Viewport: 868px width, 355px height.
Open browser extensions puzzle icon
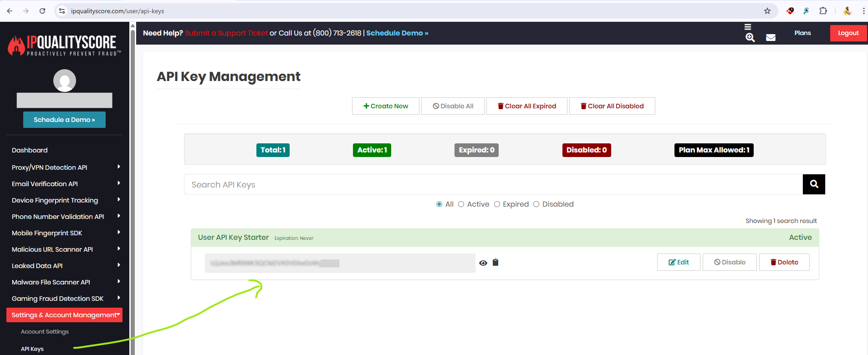[x=823, y=11]
